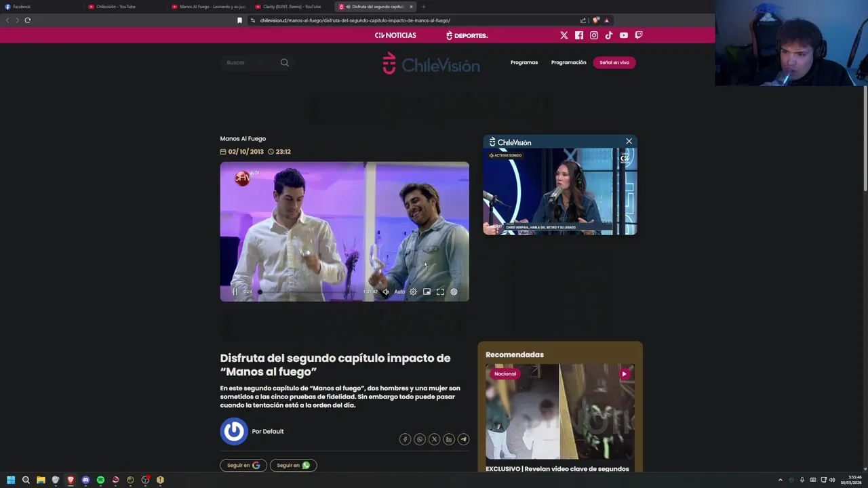Reload the page
Screen dimensions: 868x488
28,20
